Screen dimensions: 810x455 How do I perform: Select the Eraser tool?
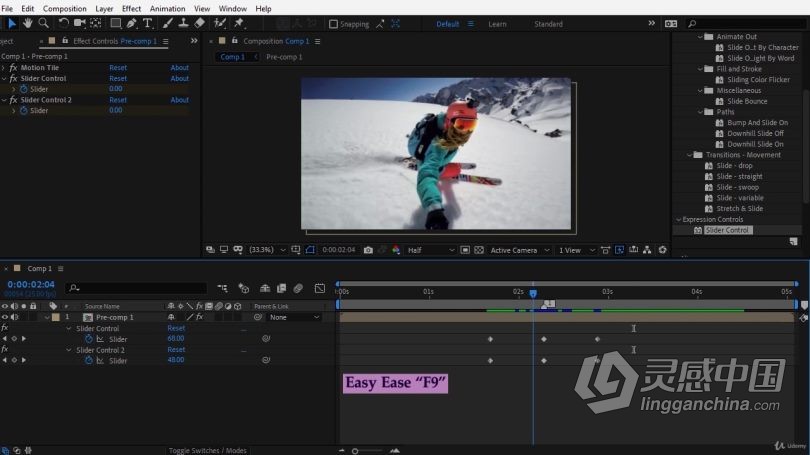(x=199, y=23)
